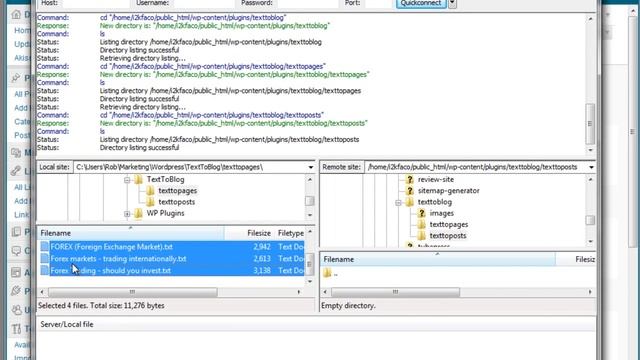Select local TextToBlog folder name in tree
640x360 pixels.
(x=165, y=179)
